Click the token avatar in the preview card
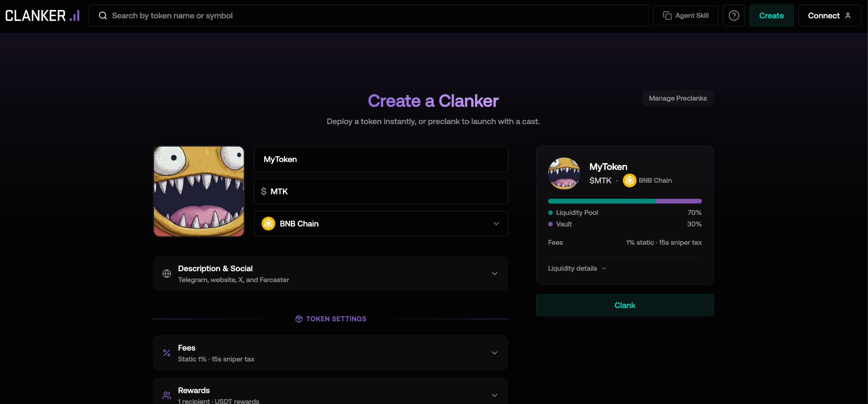 [564, 173]
